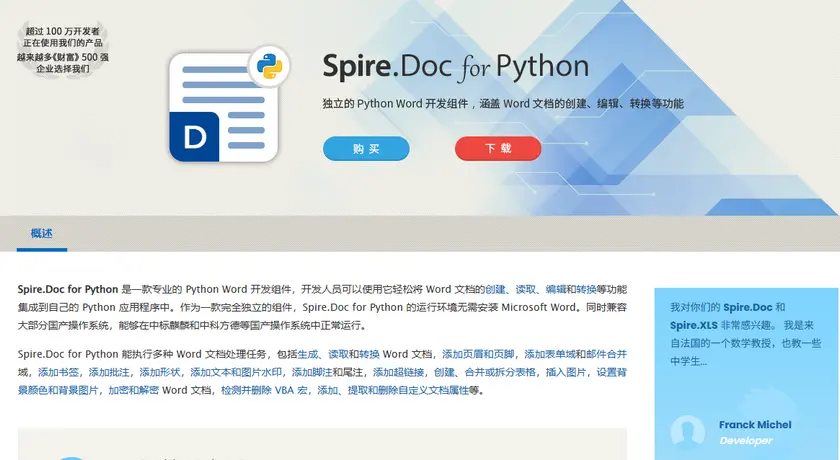Screen dimensions: 840x460
Task: Click the Python logo badge
Action: (x=269, y=66)
